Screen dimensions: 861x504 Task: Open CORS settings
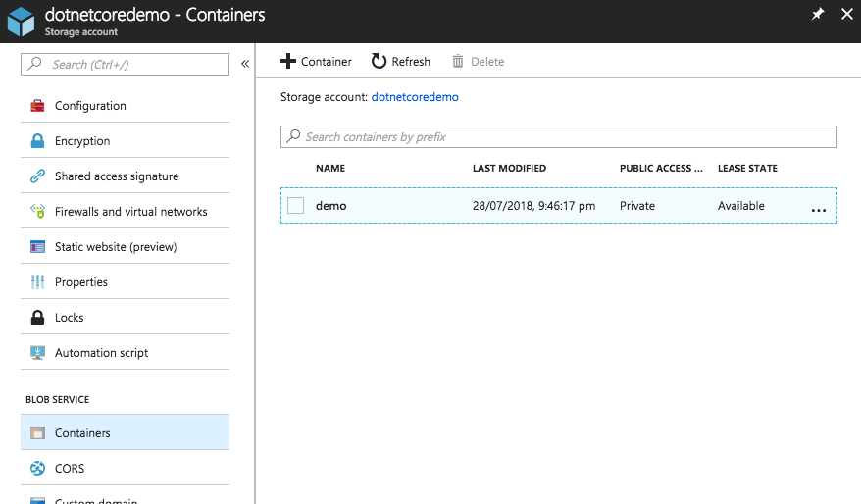(x=125, y=469)
